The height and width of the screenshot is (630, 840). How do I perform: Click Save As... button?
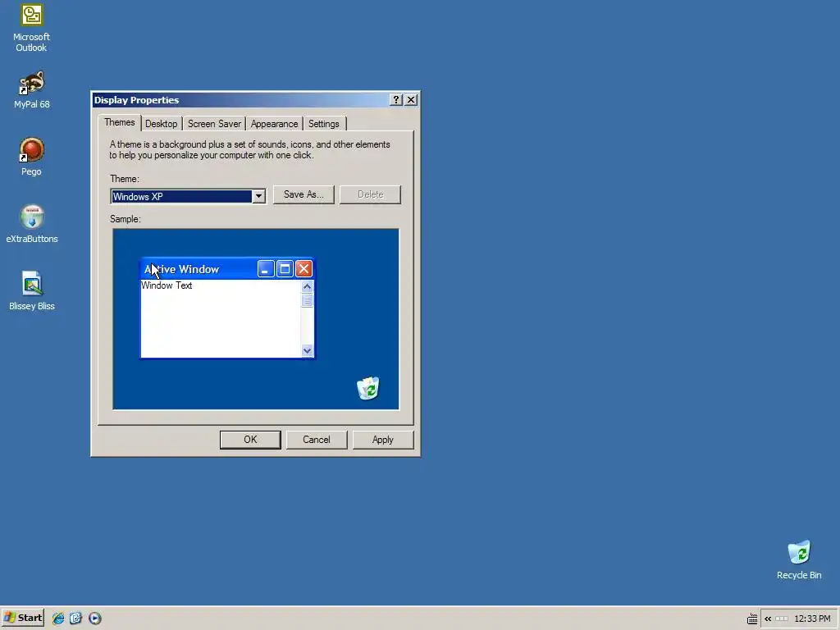pyautogui.click(x=304, y=194)
